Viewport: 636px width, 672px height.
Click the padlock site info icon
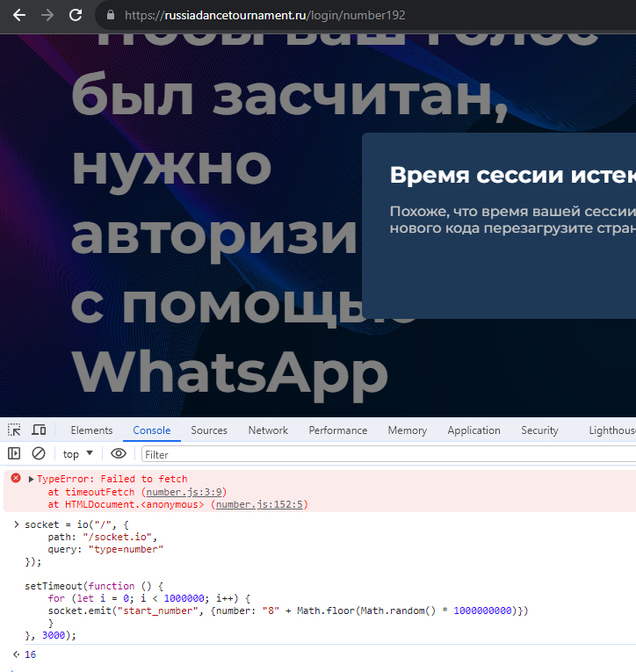click(x=111, y=15)
